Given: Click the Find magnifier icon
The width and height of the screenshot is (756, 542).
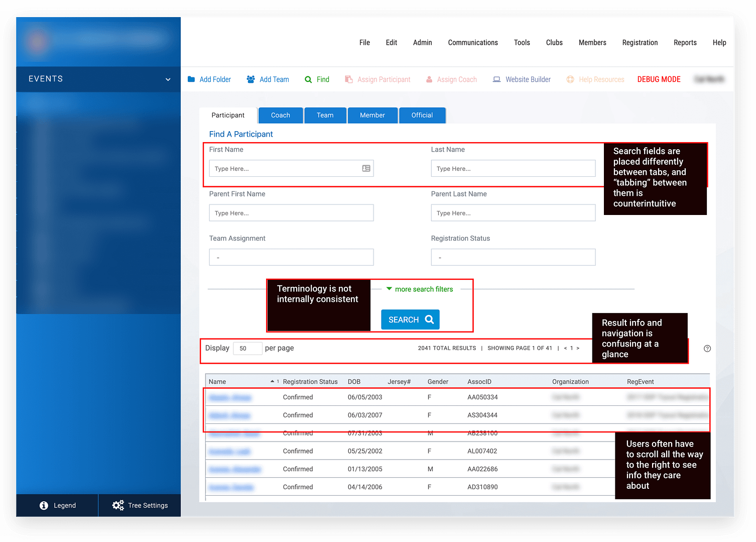Looking at the screenshot, I should click(x=308, y=79).
